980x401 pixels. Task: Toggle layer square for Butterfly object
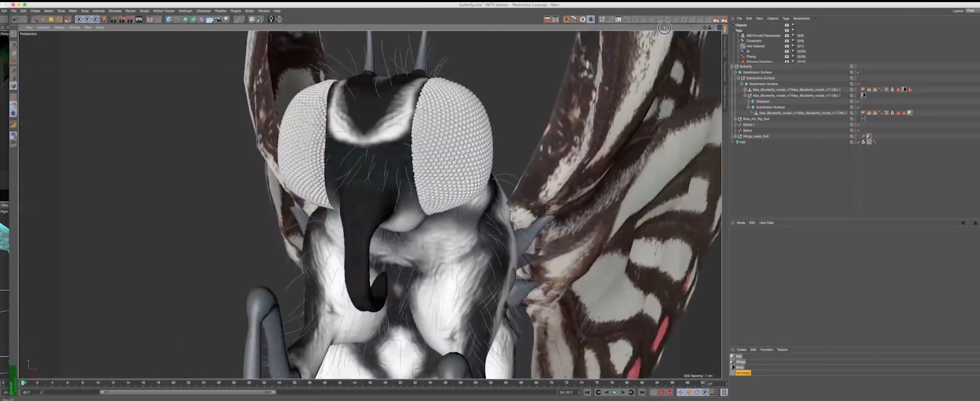(x=852, y=66)
